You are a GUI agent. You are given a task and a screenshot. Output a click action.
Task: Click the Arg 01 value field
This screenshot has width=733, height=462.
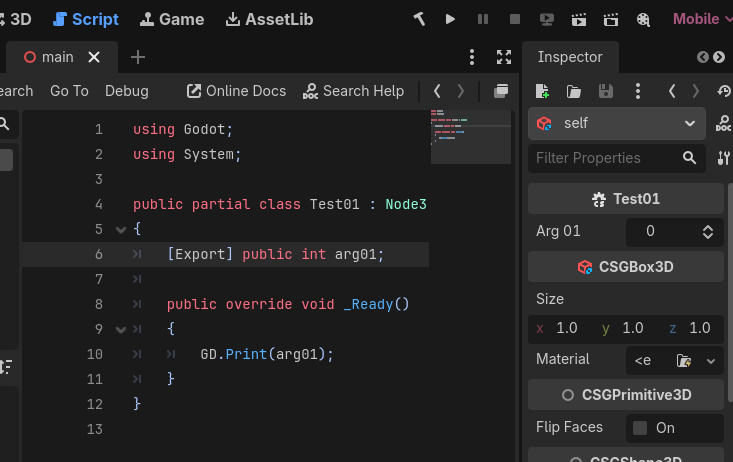(x=662, y=231)
